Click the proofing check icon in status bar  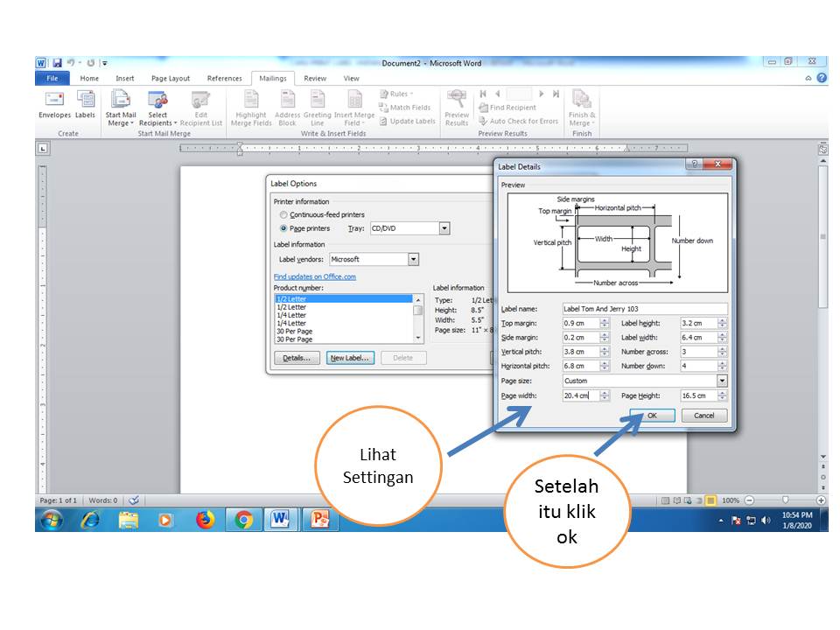(x=134, y=500)
